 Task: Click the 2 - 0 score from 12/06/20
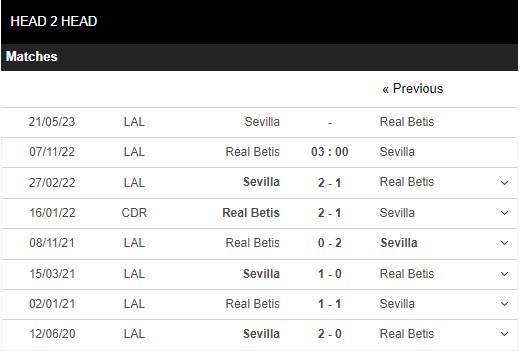(330, 334)
